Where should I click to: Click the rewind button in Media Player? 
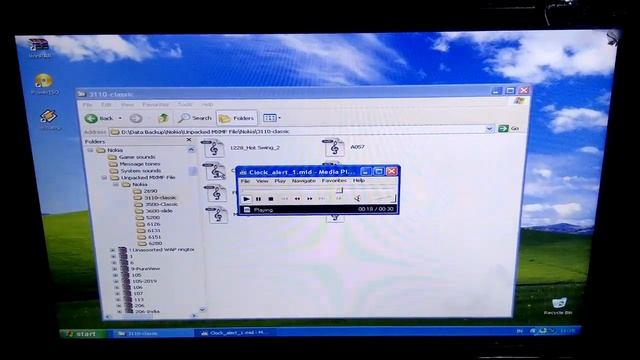(297, 199)
